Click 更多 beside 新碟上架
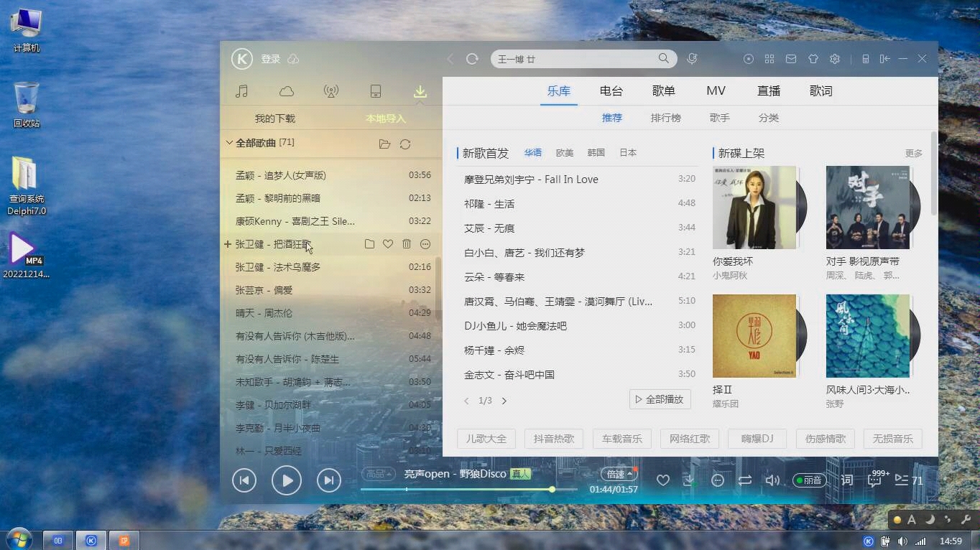Image resolution: width=980 pixels, height=550 pixels. tap(914, 154)
